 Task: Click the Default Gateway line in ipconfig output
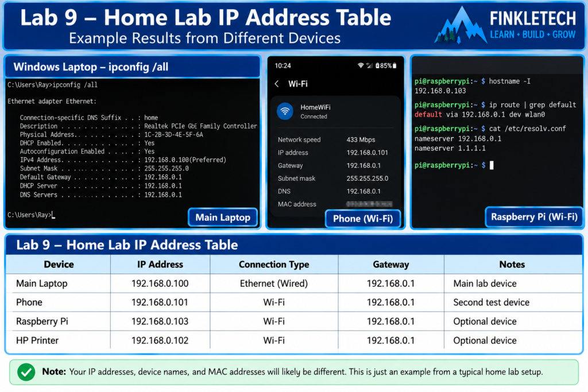tap(101, 177)
